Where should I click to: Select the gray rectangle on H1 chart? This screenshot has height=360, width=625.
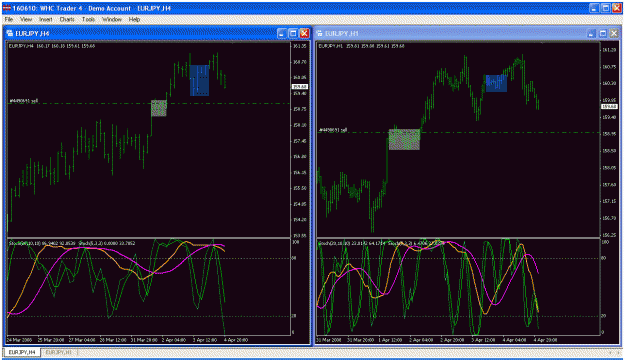(404, 140)
